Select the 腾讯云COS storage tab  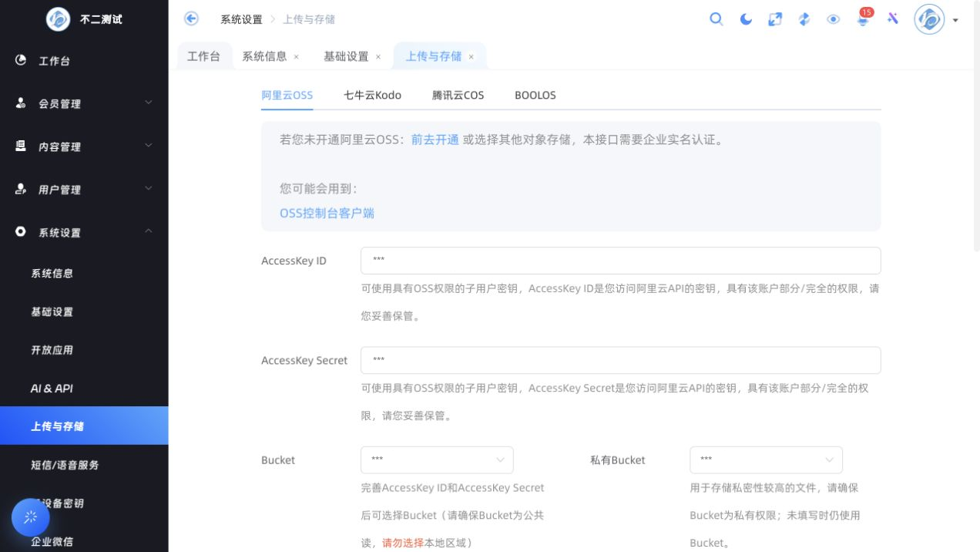tap(458, 96)
